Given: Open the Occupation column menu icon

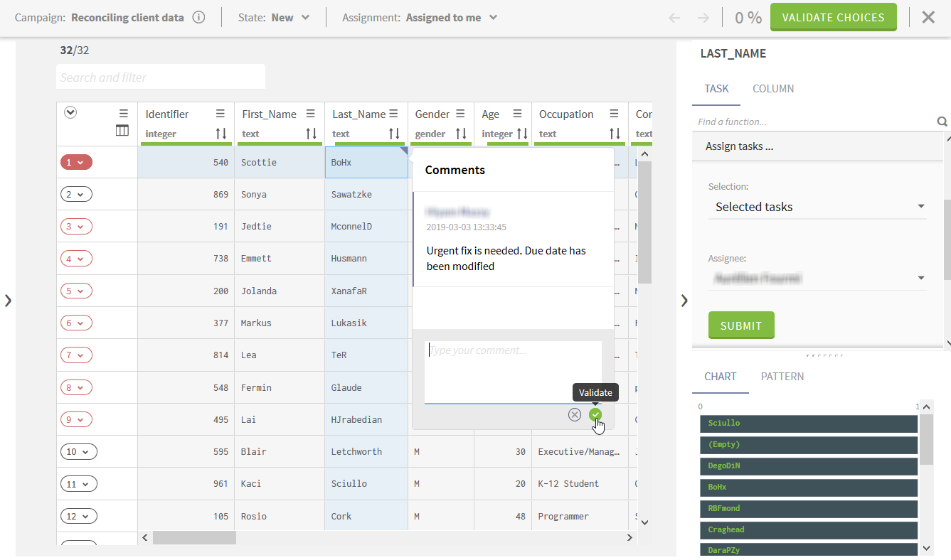Looking at the screenshot, I should 615,114.
